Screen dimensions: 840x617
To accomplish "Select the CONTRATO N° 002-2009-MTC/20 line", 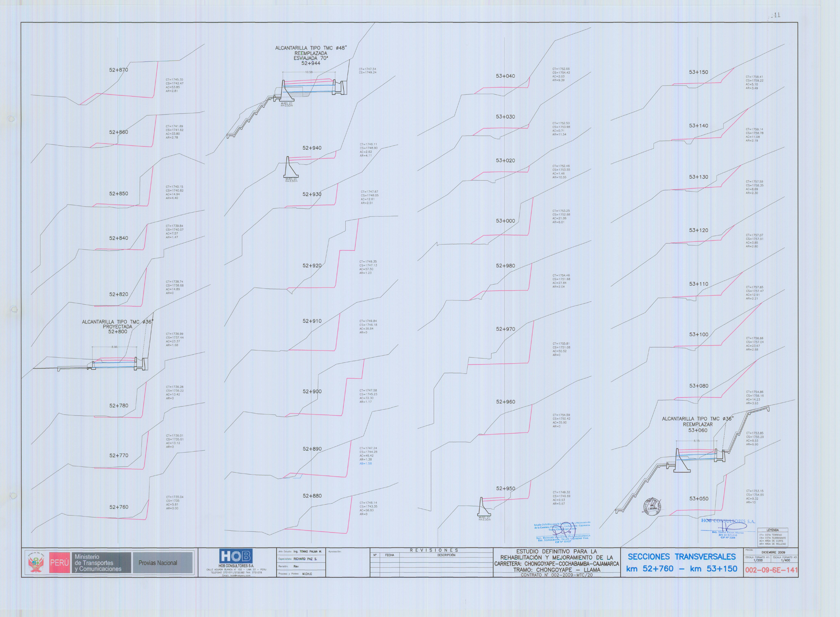I will 557,575.
